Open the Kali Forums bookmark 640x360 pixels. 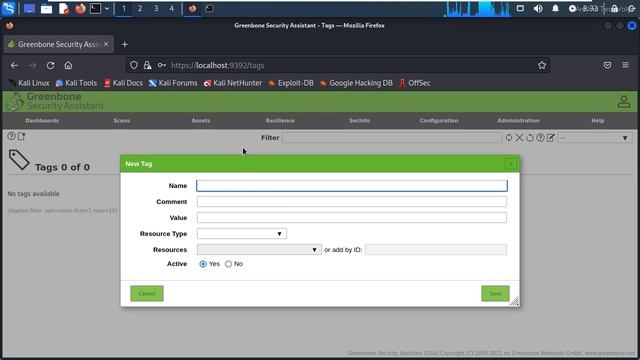click(x=173, y=83)
